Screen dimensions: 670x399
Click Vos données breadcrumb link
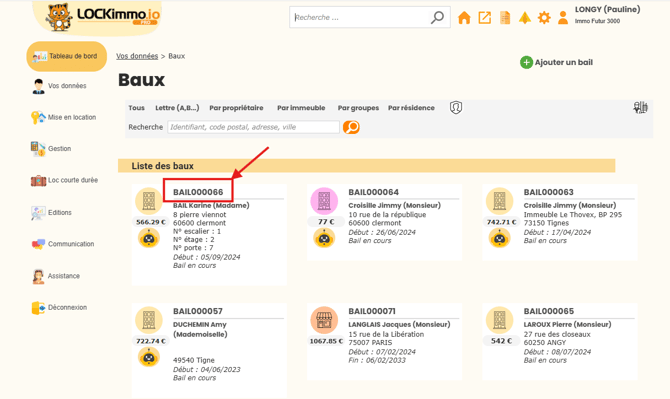[x=137, y=56]
